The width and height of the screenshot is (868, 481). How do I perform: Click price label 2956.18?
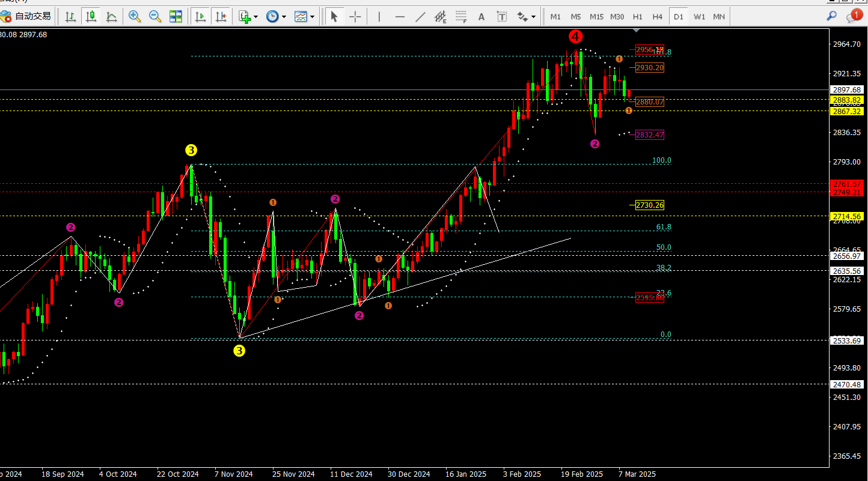coord(650,49)
